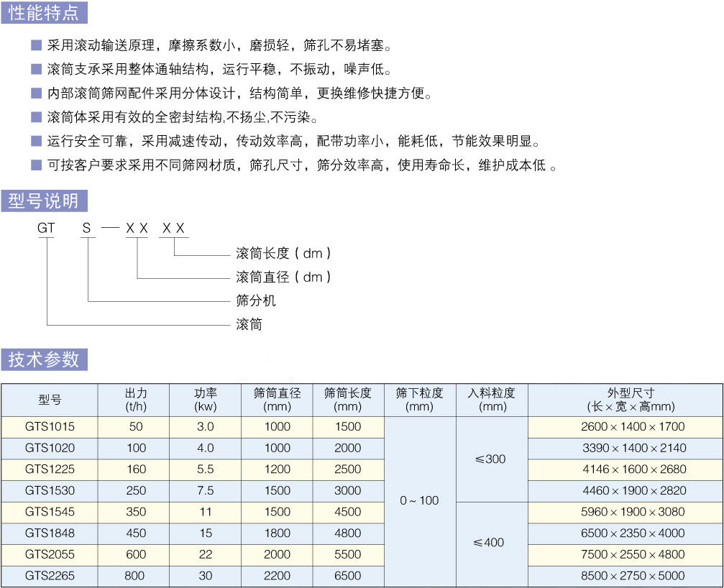Click the 0~100 筛下粒度 cell
This screenshot has height=588, width=724.
pos(420,501)
